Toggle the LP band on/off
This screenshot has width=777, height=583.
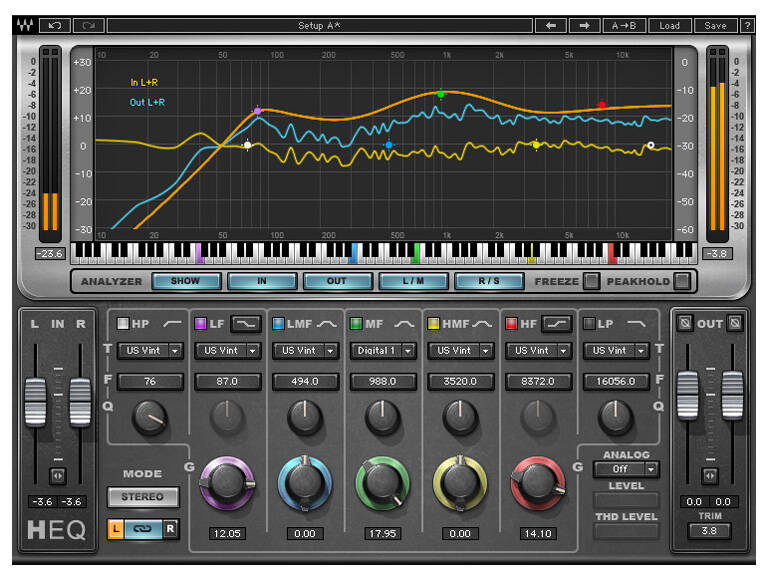(x=589, y=324)
